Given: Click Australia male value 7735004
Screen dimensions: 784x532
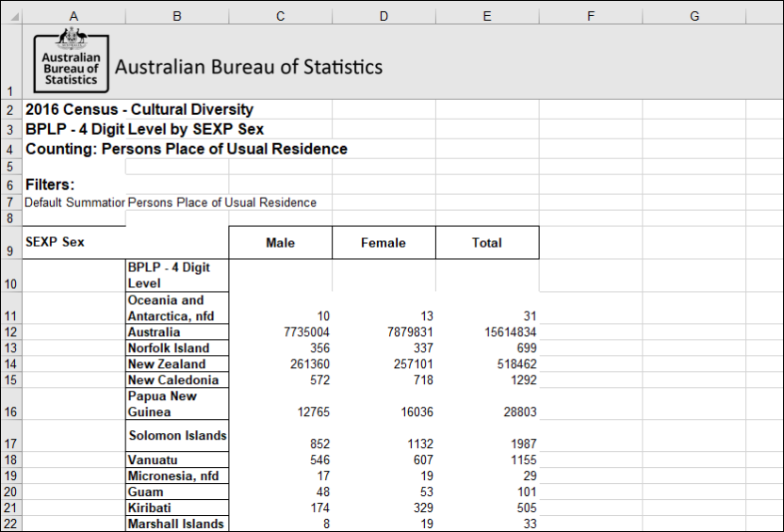Looking at the screenshot, I should (x=306, y=332).
